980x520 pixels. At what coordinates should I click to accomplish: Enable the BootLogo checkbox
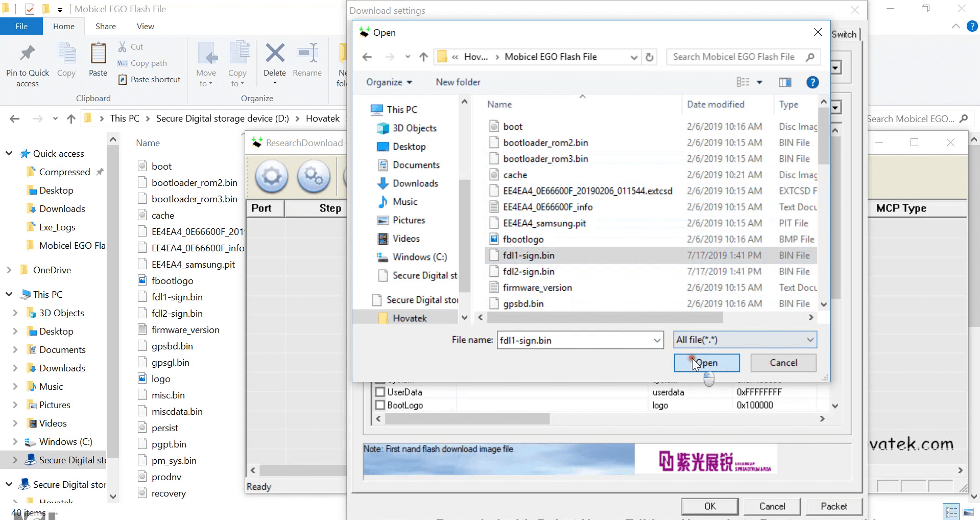tap(379, 405)
